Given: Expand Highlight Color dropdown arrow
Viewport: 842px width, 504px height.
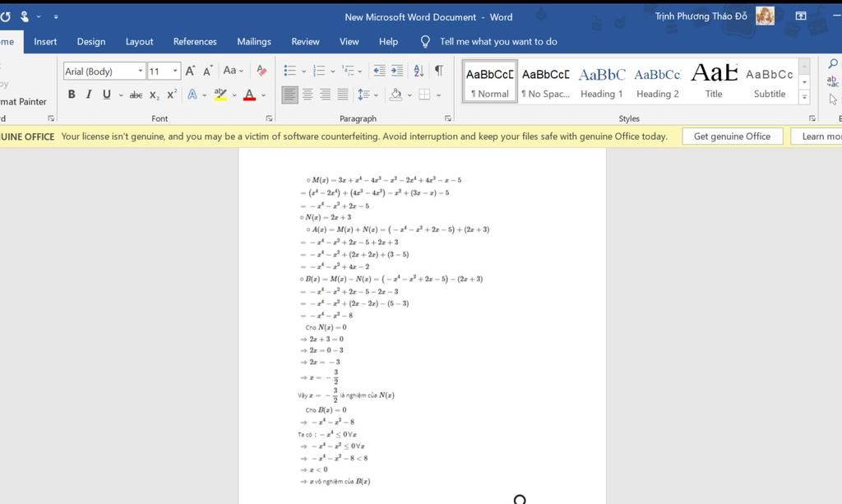Looking at the screenshot, I should [x=234, y=95].
